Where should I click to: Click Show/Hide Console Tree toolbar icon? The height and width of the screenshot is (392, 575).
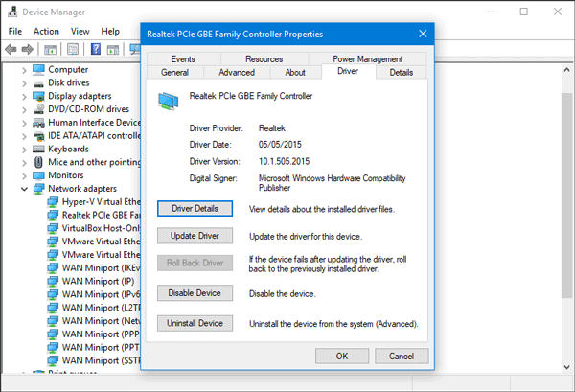(50, 49)
